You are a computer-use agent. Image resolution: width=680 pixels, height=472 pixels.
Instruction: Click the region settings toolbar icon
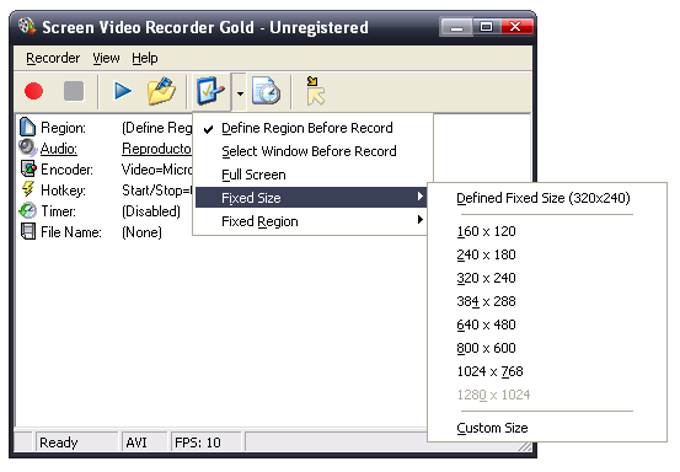[210, 91]
